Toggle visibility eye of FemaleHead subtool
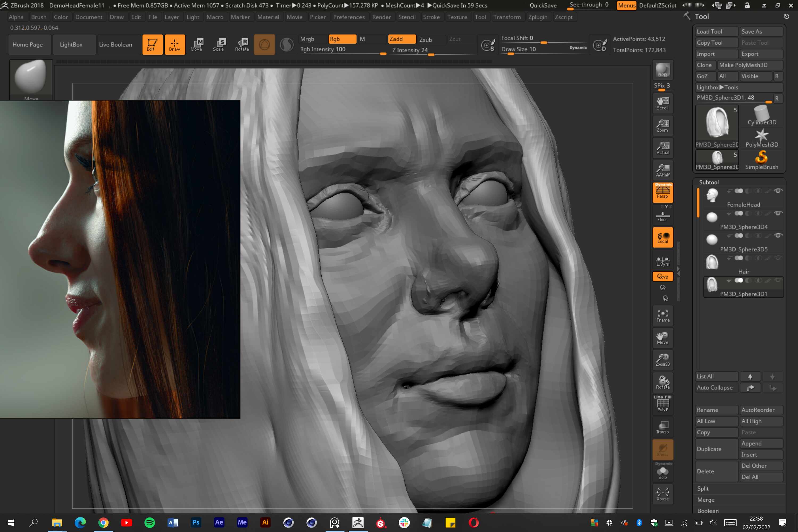 pyautogui.click(x=778, y=191)
